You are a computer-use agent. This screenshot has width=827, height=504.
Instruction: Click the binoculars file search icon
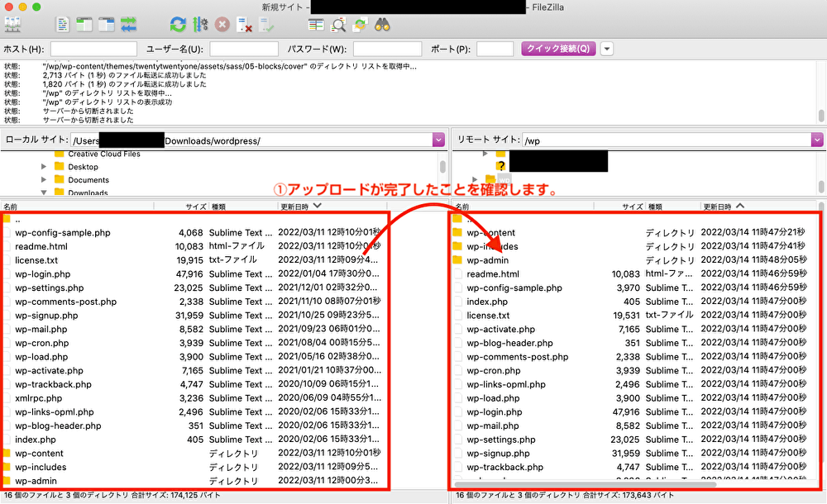pos(382,25)
